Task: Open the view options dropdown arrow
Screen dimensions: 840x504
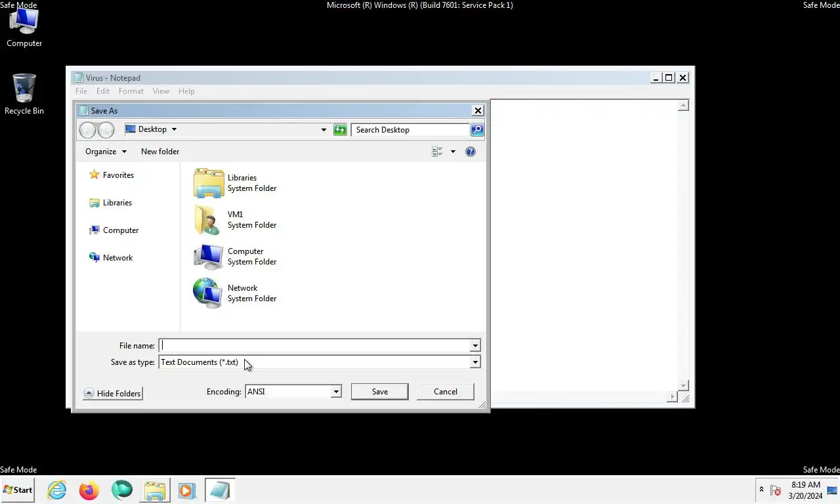Action: (x=453, y=152)
